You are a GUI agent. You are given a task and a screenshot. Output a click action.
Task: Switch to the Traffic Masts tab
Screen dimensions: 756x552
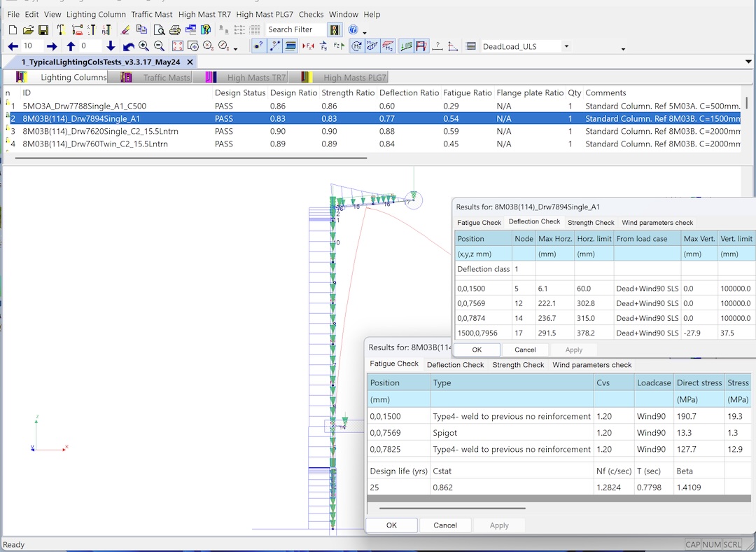[x=166, y=77]
